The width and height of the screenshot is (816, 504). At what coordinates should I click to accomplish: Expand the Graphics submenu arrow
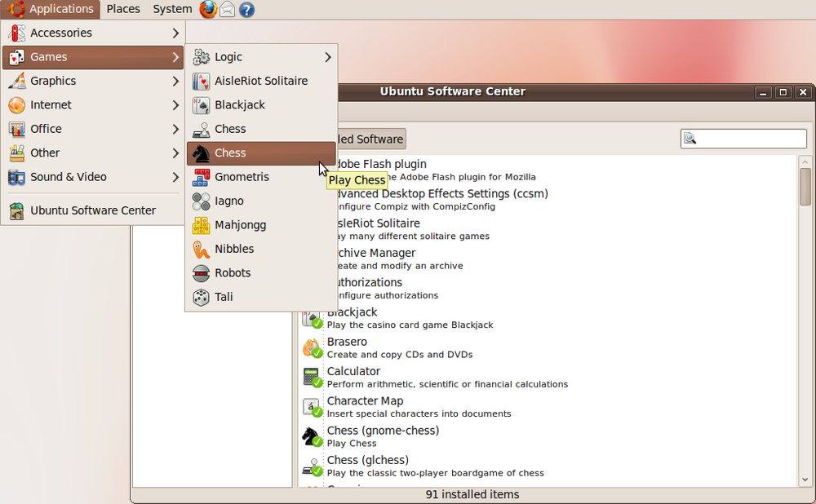click(x=175, y=81)
